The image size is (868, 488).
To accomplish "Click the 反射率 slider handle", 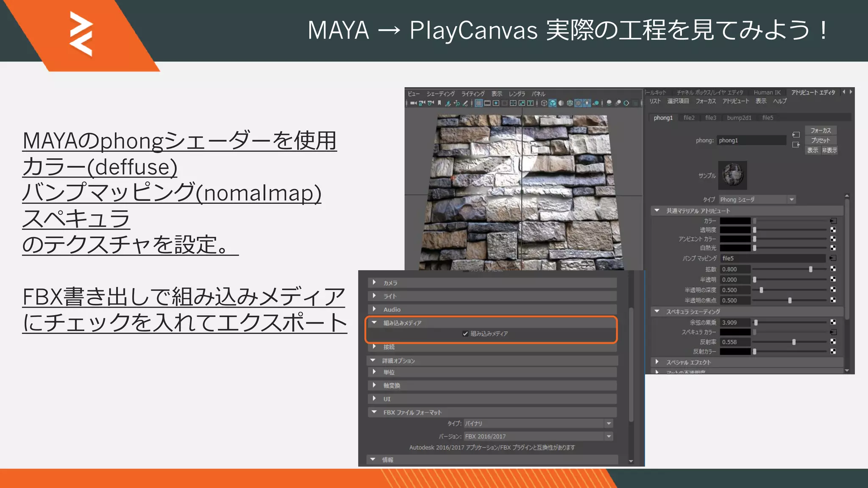I will point(794,342).
